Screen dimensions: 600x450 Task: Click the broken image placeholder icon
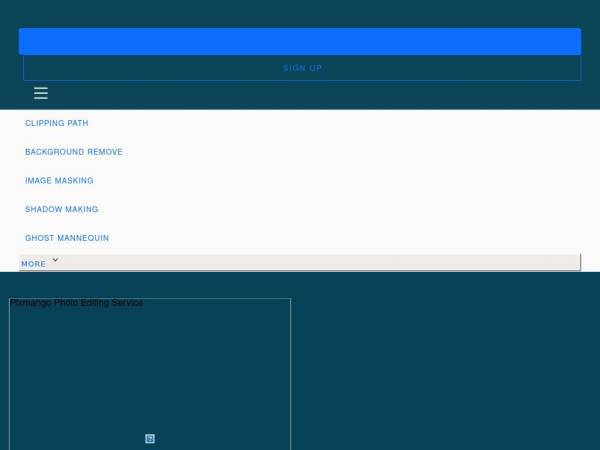(150, 439)
